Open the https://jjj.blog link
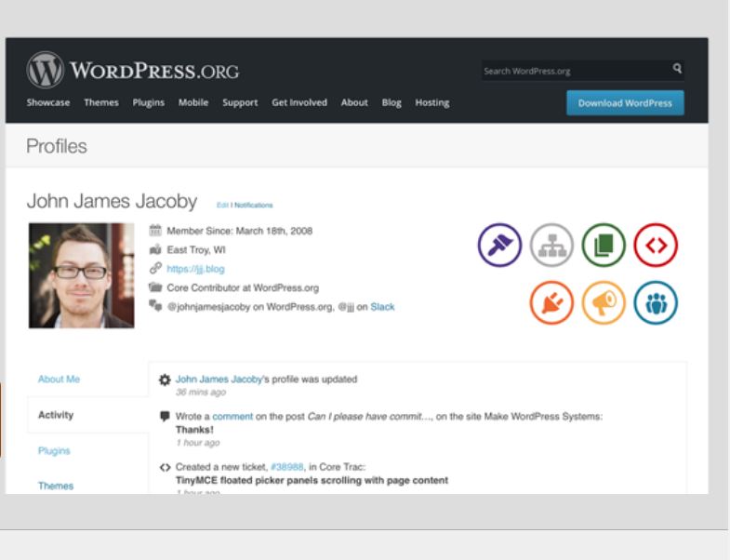730x560 pixels. (x=195, y=269)
